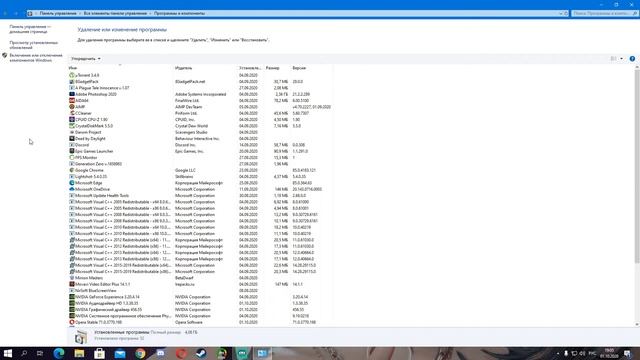Viewport: 640px width, 360px height.
Task: Select the uTorrent 3.4.8 icon in the list
Action: tap(72, 75)
